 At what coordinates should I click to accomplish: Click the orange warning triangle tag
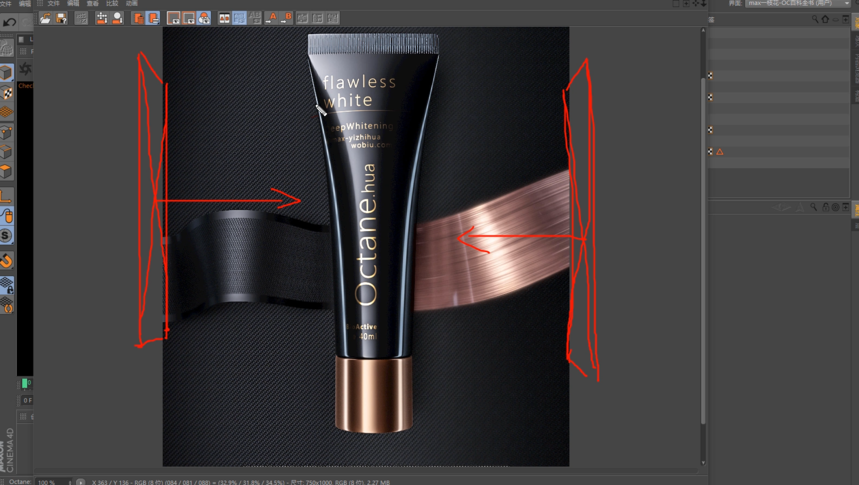point(720,152)
